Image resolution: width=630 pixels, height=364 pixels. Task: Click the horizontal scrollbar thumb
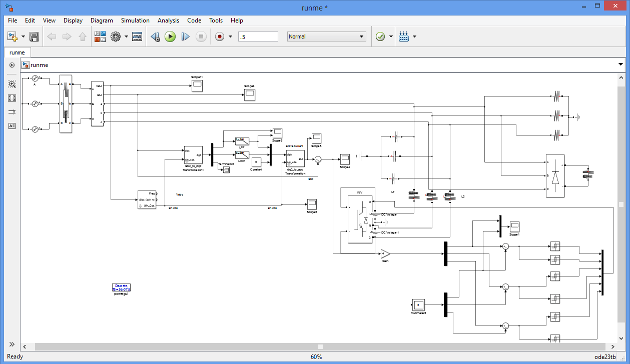(320, 346)
